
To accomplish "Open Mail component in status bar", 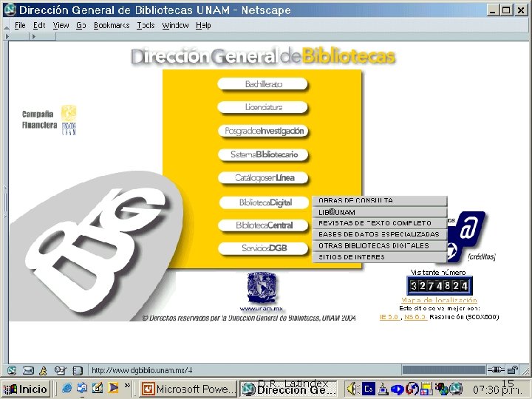I will (x=28, y=370).
